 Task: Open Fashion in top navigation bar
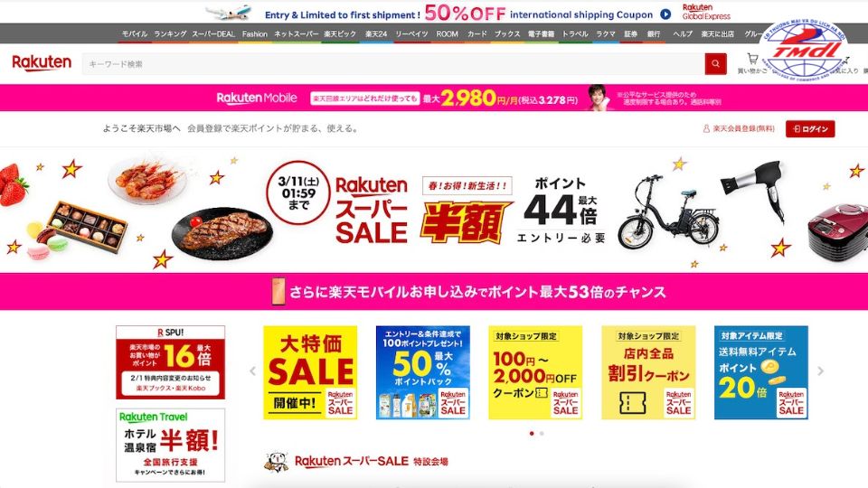pyautogui.click(x=255, y=33)
